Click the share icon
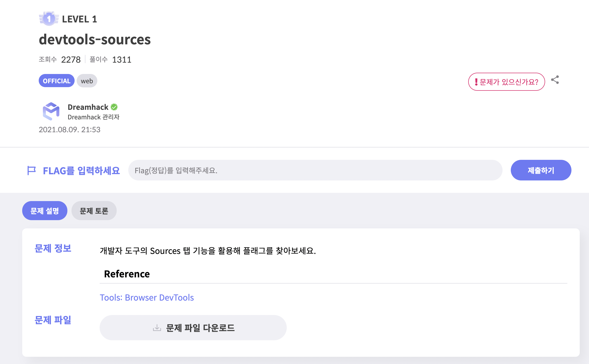This screenshot has height=364, width=589. 555,80
